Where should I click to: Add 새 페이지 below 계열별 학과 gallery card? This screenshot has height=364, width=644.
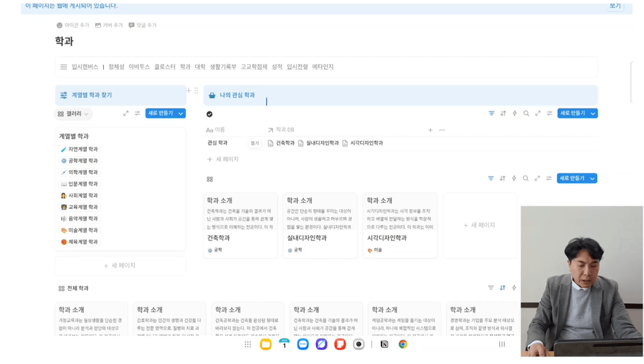120,266
